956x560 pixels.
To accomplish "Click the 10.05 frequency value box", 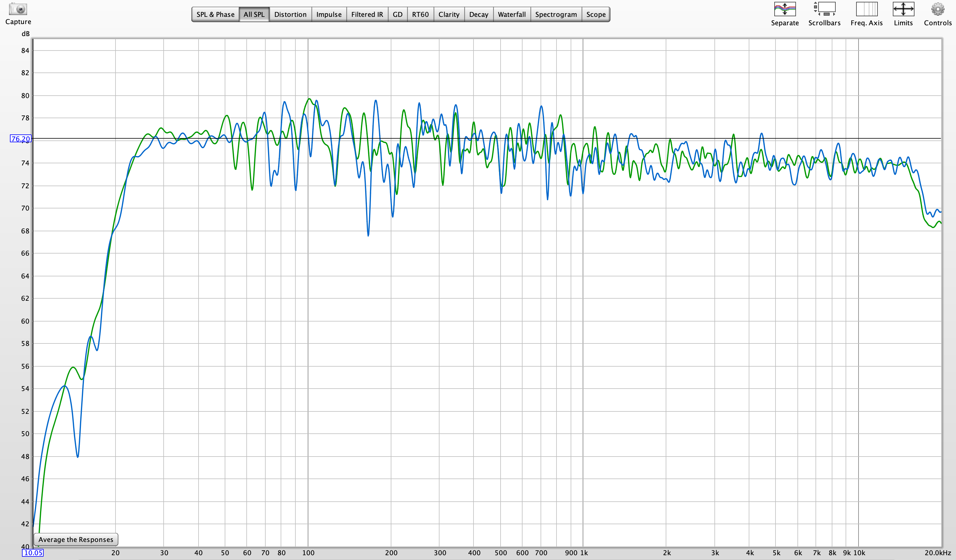I will (33, 552).
